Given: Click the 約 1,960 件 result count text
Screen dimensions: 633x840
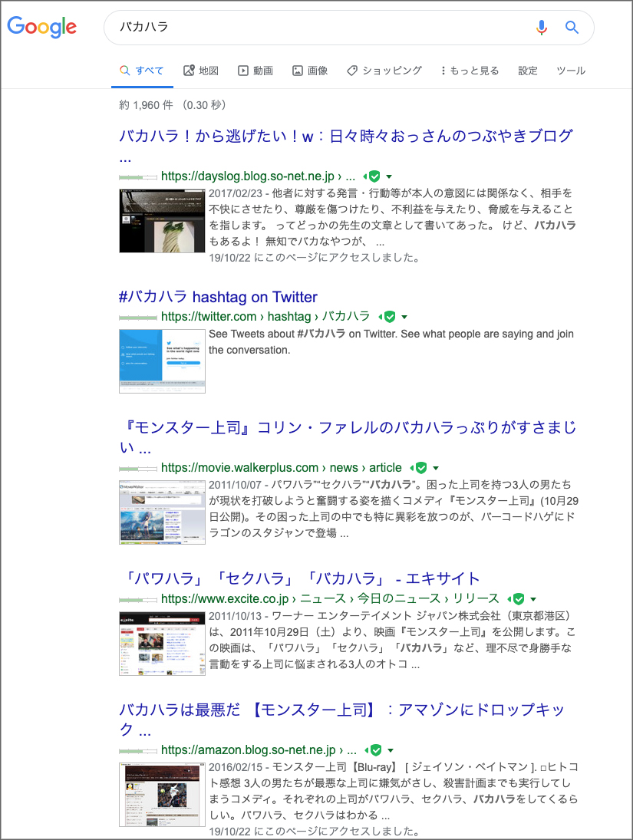Looking at the screenshot, I should point(147,105).
